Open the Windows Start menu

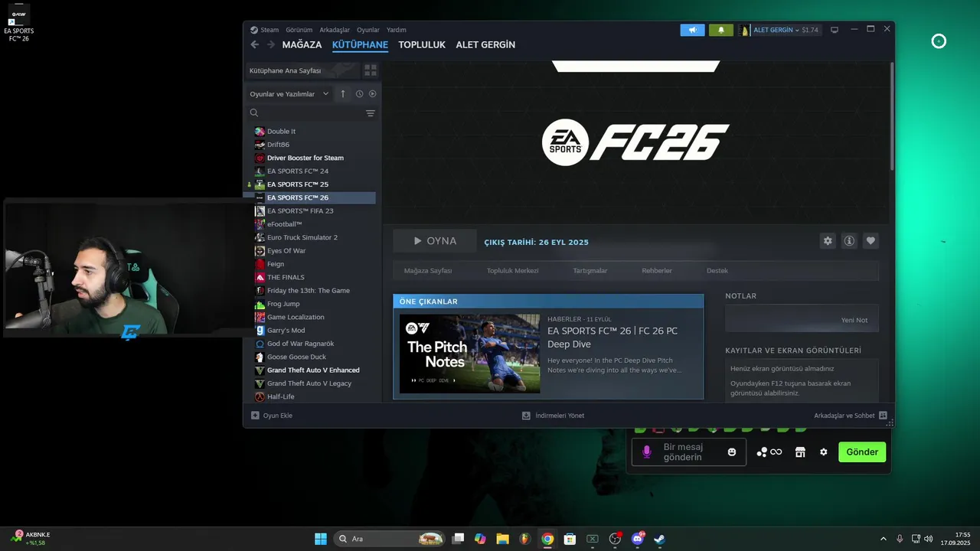321,539
